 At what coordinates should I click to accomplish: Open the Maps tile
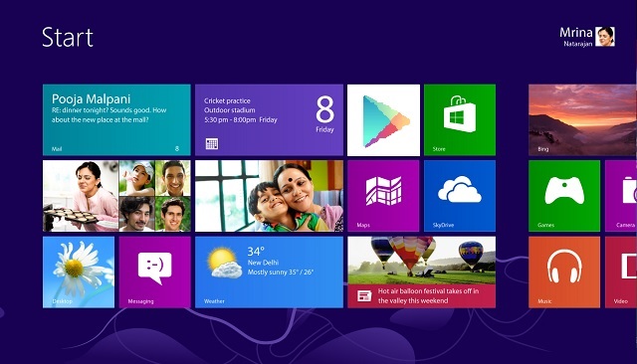(x=383, y=196)
